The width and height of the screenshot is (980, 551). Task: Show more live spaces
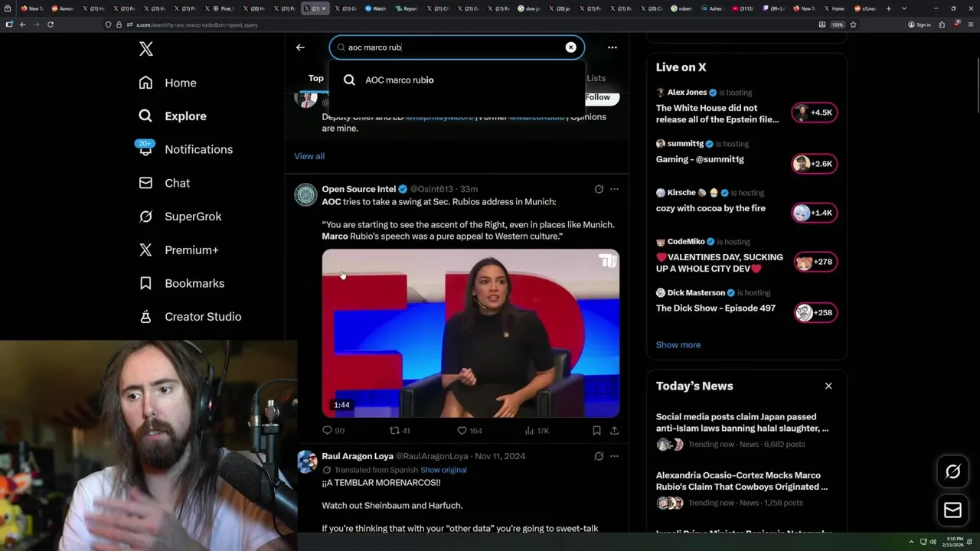678,345
